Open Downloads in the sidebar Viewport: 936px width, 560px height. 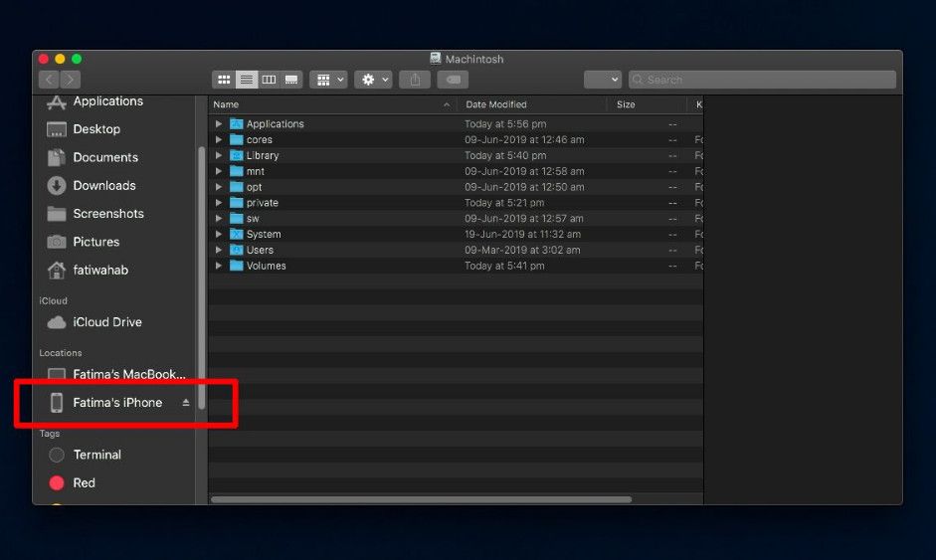[103, 186]
